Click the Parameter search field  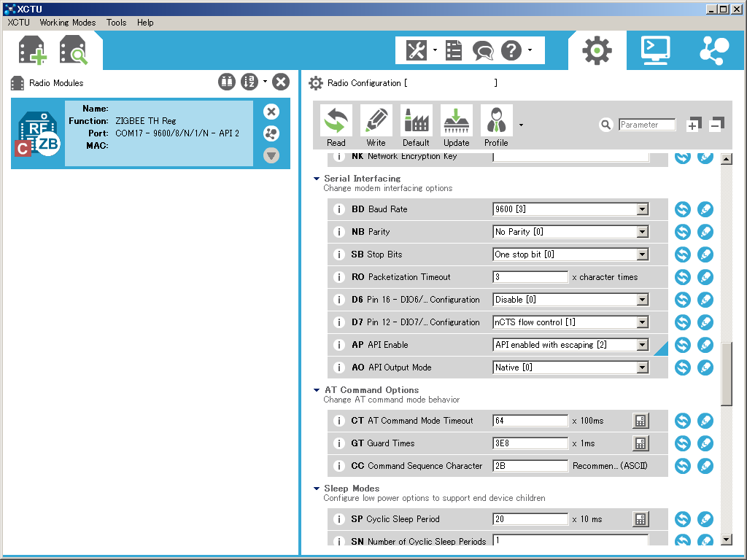pyautogui.click(x=647, y=125)
